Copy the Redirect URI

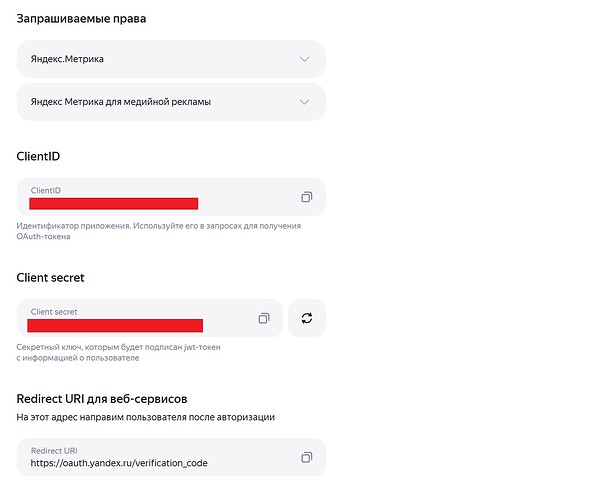[x=307, y=457]
